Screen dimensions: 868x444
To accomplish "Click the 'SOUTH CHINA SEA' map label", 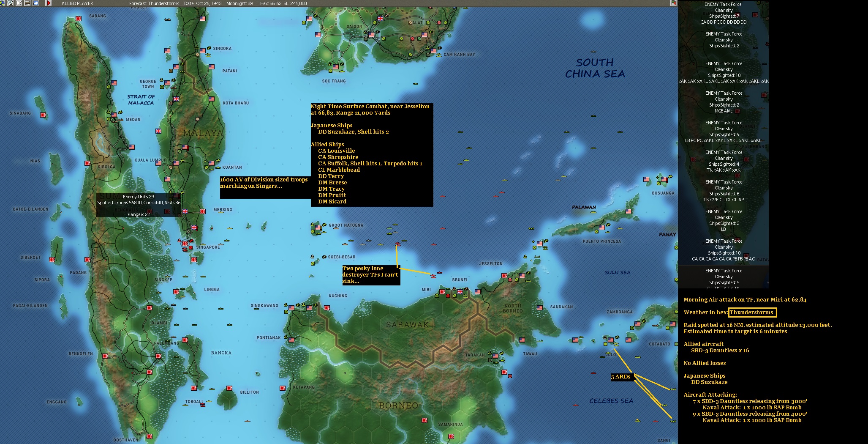I will pyautogui.click(x=595, y=68).
